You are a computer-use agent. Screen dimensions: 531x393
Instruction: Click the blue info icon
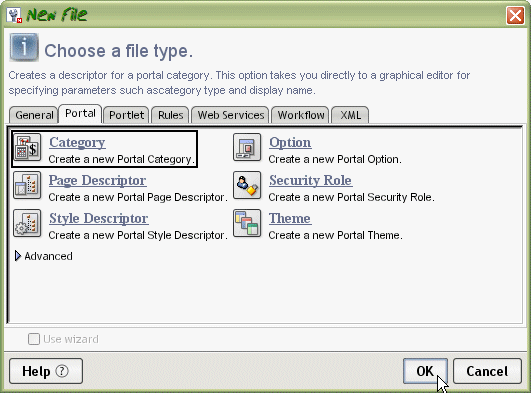tap(24, 47)
